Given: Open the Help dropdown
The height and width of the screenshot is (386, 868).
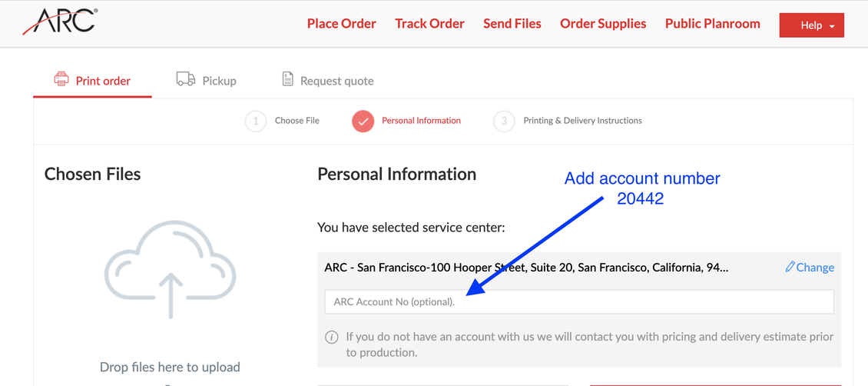Looking at the screenshot, I should [811, 25].
